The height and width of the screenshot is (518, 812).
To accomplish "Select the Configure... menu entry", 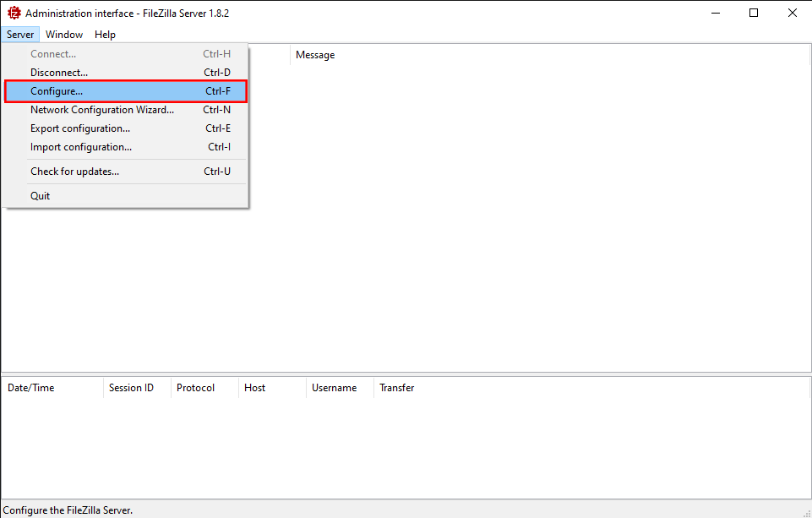I will click(126, 91).
